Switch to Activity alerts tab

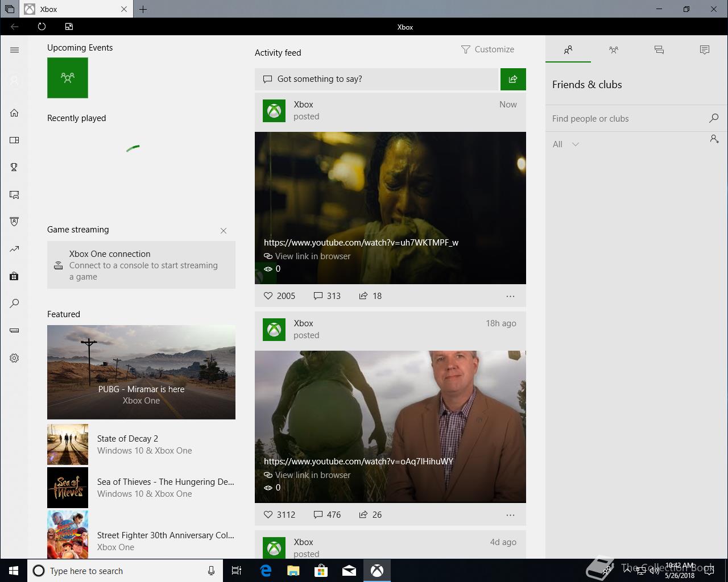(x=705, y=49)
